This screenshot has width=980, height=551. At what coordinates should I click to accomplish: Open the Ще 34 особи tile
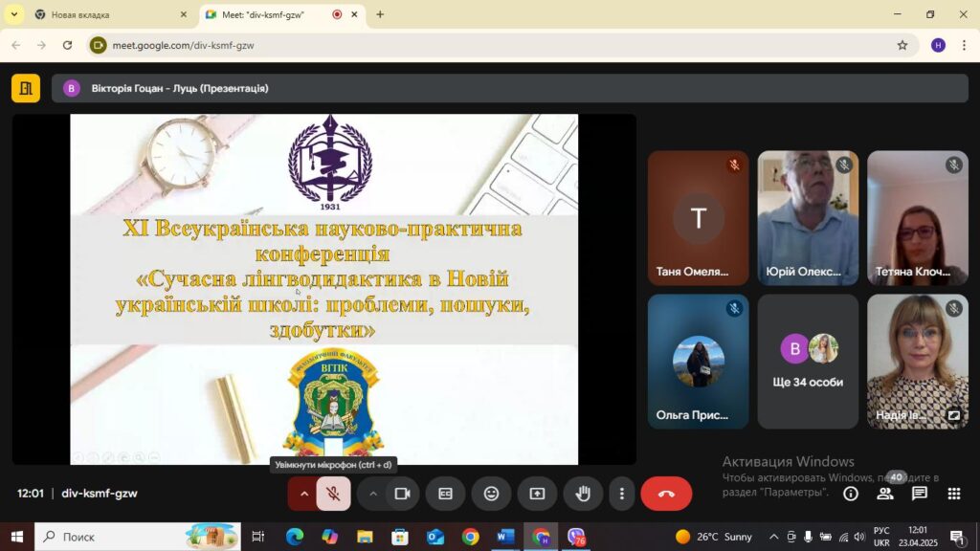coord(808,362)
